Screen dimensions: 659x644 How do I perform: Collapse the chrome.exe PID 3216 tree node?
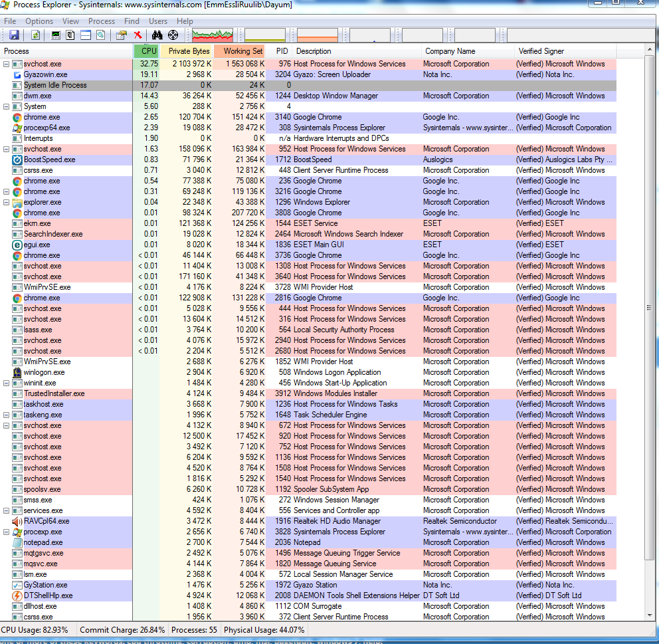(6, 191)
